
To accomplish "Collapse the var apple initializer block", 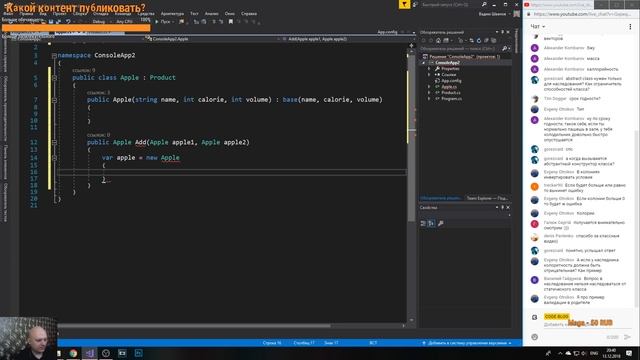I will tap(54, 158).
